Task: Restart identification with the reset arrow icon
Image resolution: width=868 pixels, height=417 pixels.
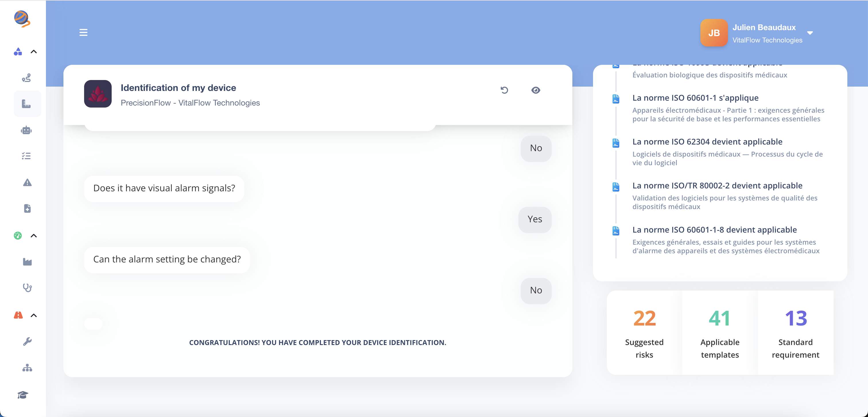Action: tap(504, 90)
